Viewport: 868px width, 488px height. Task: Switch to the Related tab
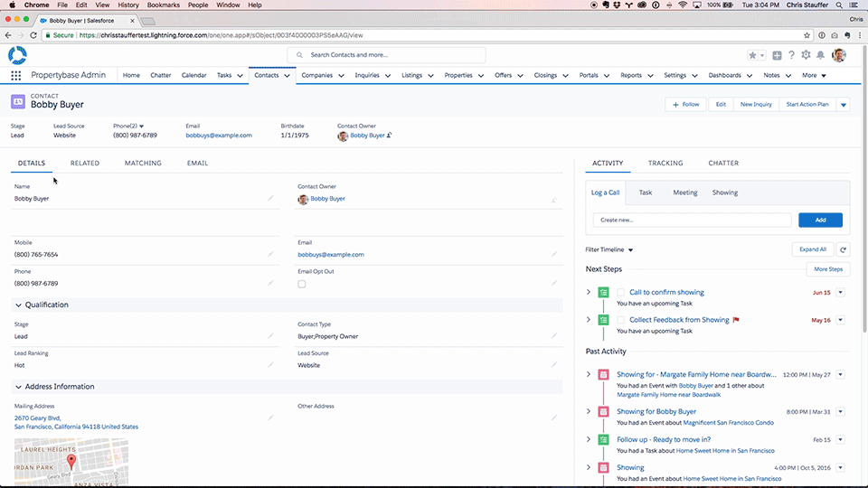[85, 164]
